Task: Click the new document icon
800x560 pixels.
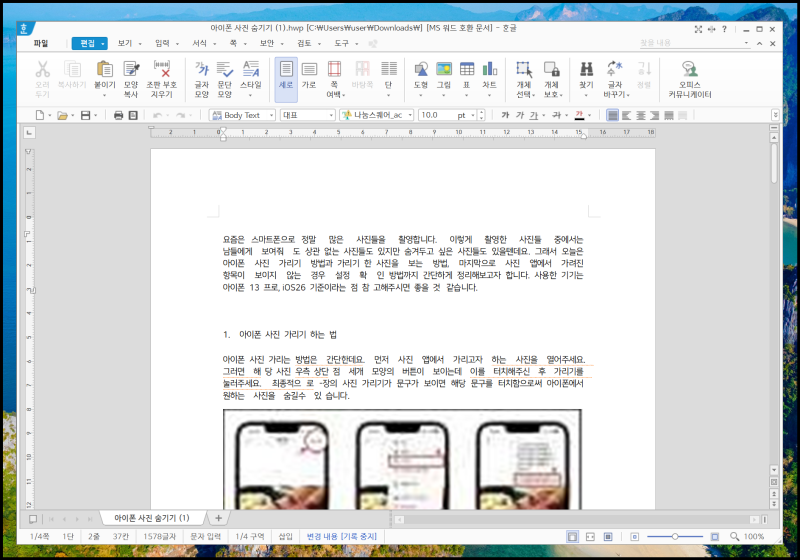Action: [39, 115]
